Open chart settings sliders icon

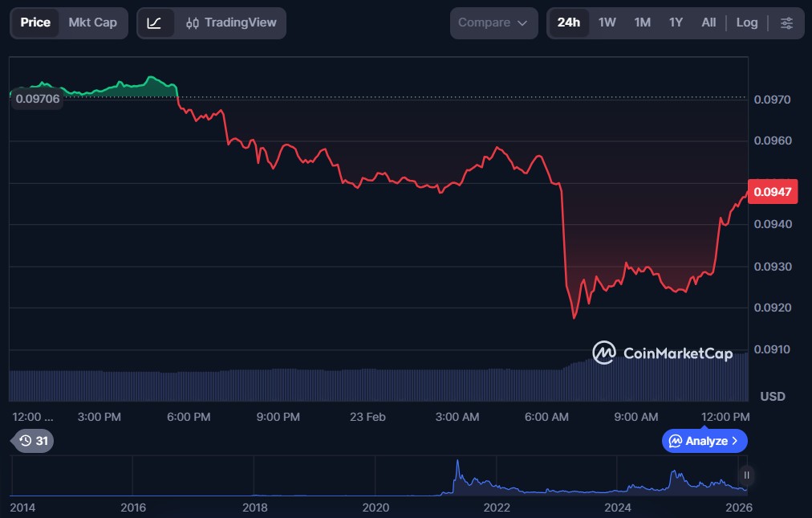click(786, 23)
